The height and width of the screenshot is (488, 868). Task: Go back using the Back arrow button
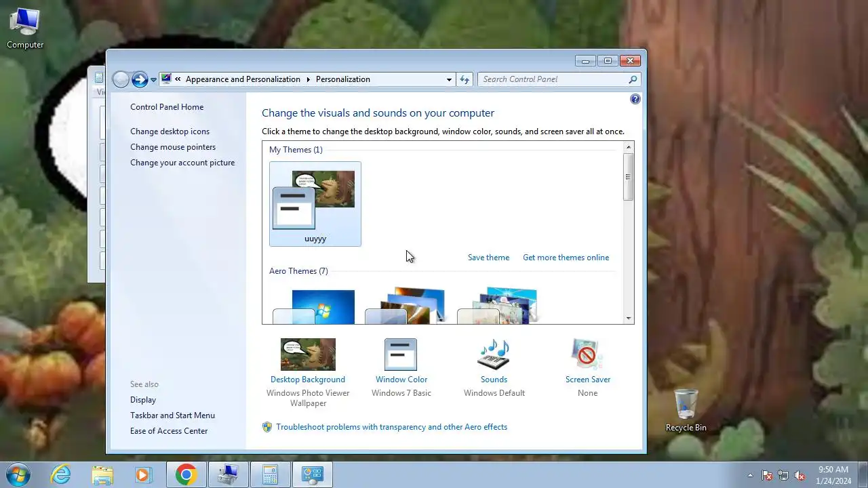(121, 79)
